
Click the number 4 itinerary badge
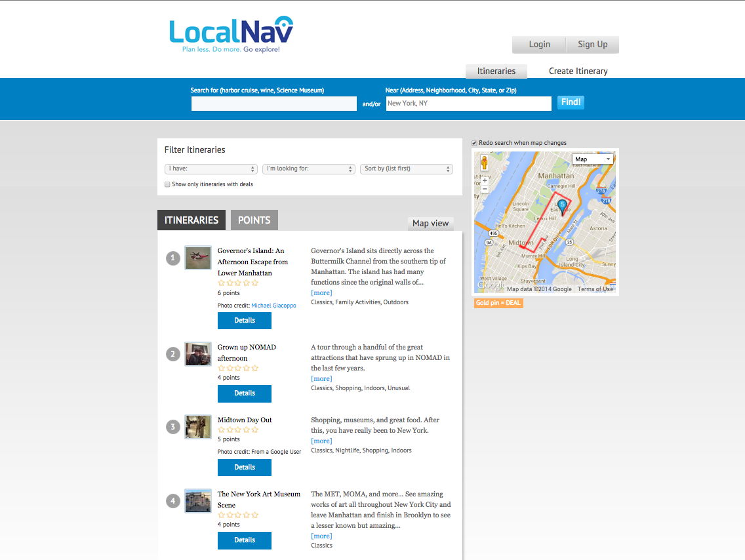pyautogui.click(x=173, y=501)
